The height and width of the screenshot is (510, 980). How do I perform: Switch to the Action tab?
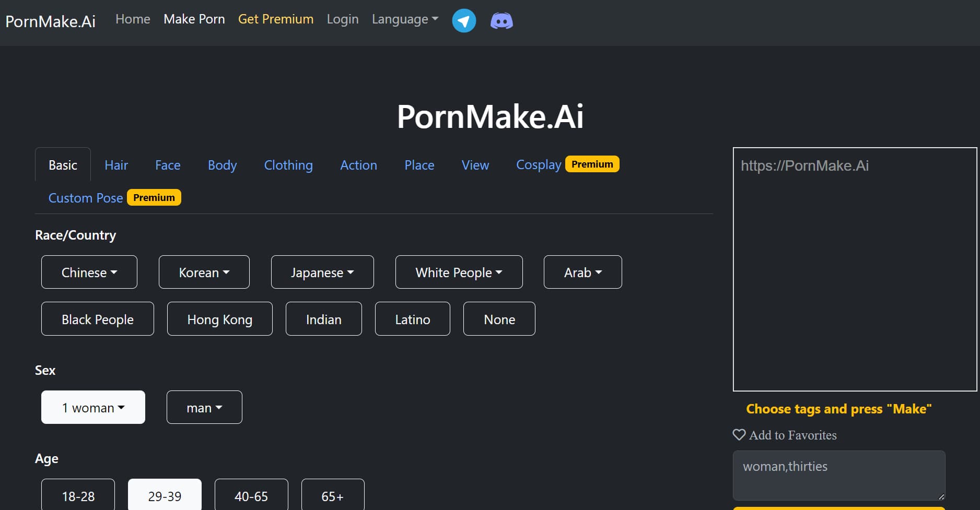pos(358,165)
